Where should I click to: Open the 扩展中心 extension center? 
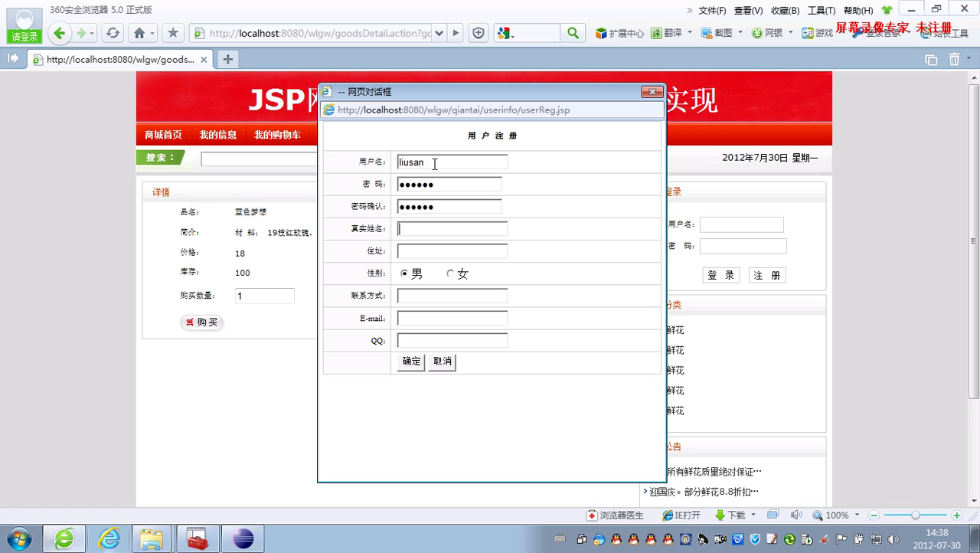pos(619,33)
